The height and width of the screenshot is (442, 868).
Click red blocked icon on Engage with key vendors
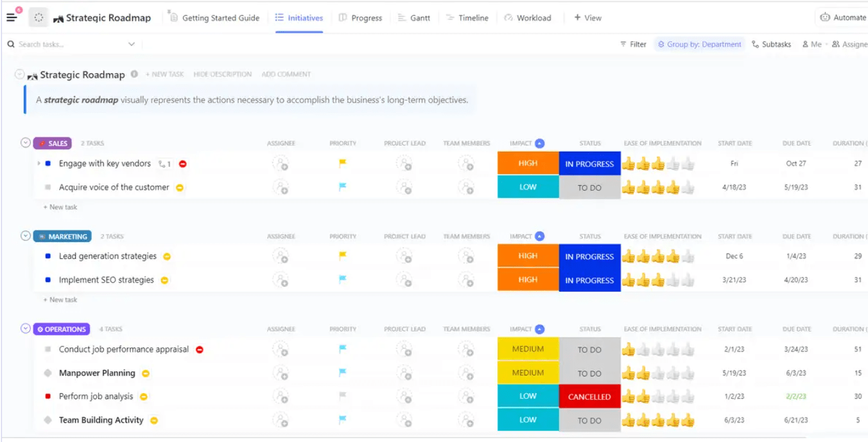tap(183, 164)
